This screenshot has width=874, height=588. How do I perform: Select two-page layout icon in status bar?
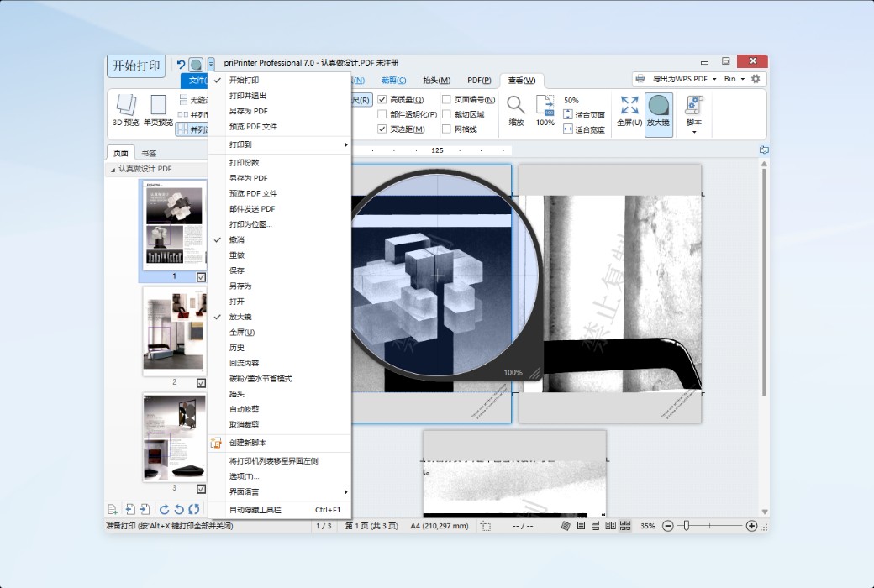click(610, 526)
